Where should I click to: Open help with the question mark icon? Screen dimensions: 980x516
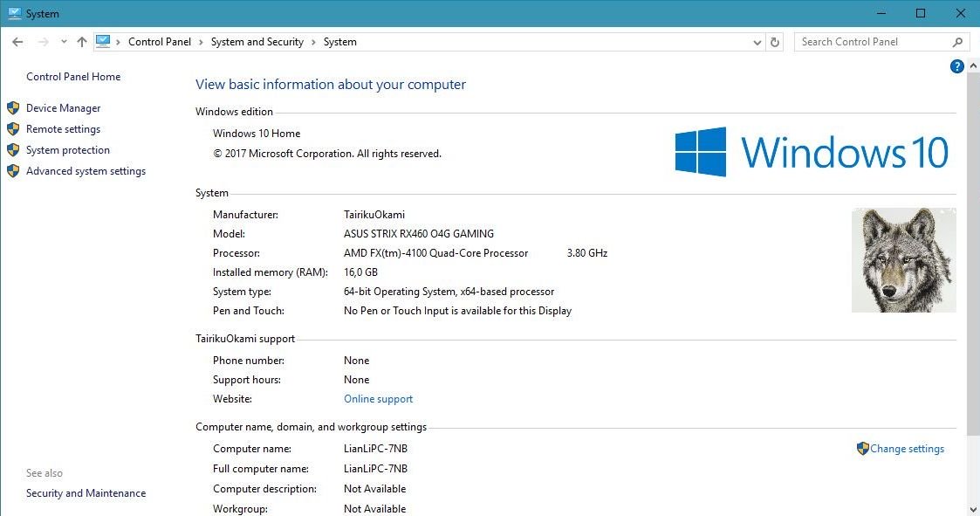pos(957,66)
